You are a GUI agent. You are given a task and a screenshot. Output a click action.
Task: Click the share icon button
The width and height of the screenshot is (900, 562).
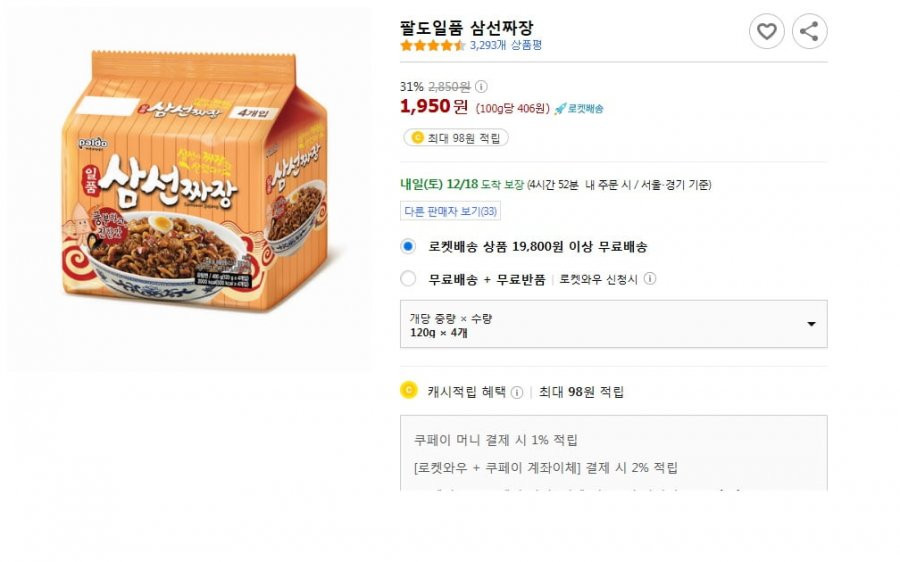[x=809, y=31]
